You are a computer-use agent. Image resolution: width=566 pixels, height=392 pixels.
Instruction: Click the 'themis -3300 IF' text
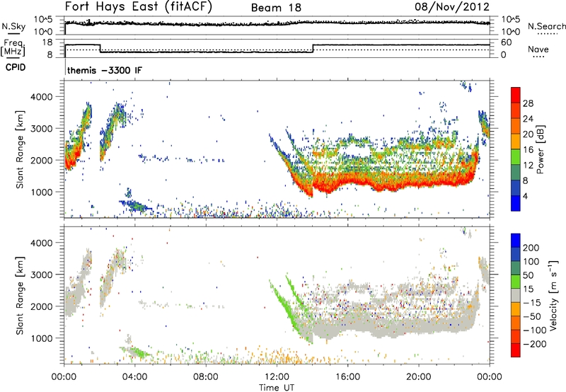pos(105,70)
